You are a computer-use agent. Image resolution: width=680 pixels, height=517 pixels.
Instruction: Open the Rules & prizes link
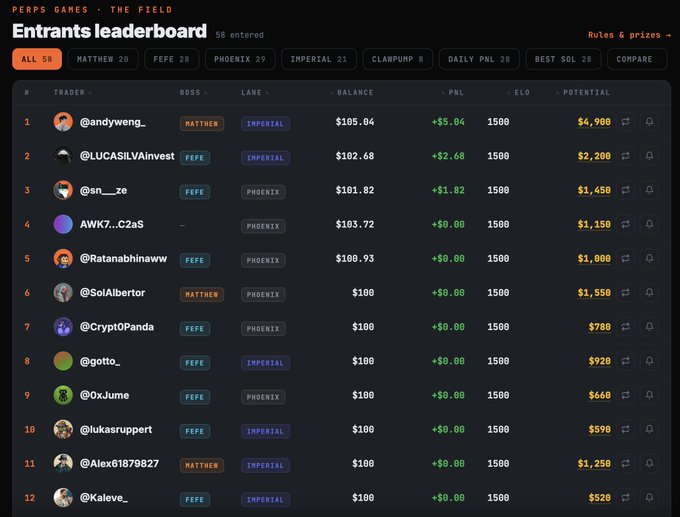629,35
